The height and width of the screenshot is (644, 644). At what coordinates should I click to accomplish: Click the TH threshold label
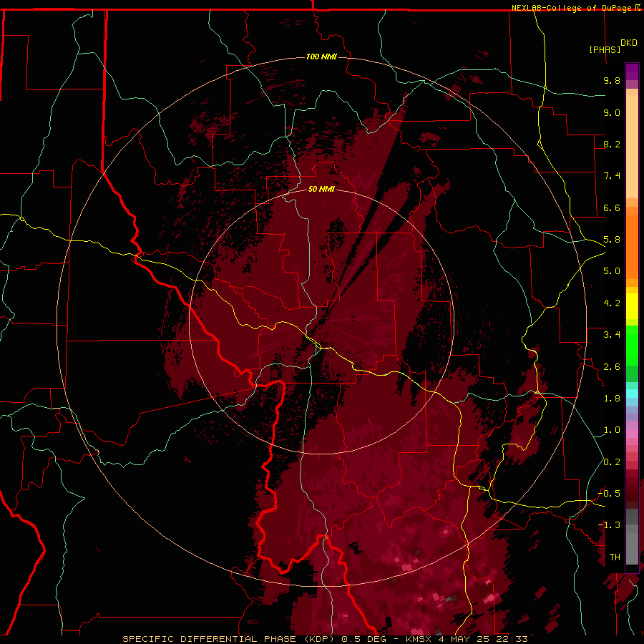pos(615,557)
